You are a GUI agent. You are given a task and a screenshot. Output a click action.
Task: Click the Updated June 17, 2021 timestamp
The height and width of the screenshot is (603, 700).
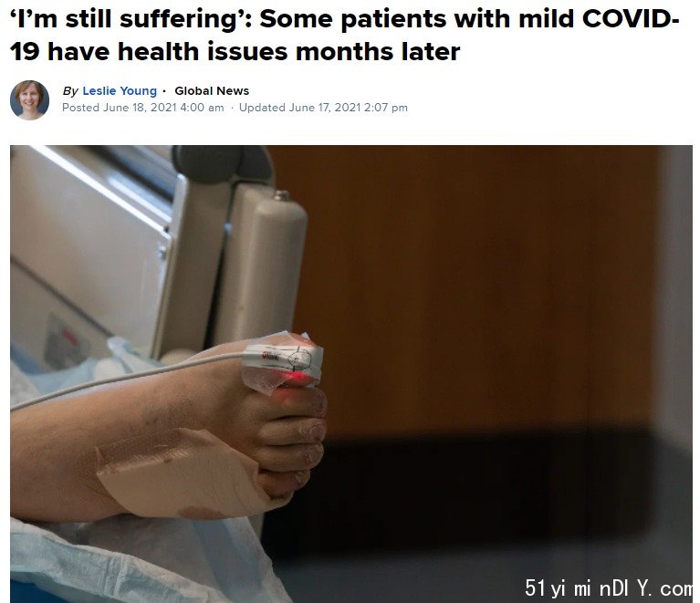click(323, 108)
